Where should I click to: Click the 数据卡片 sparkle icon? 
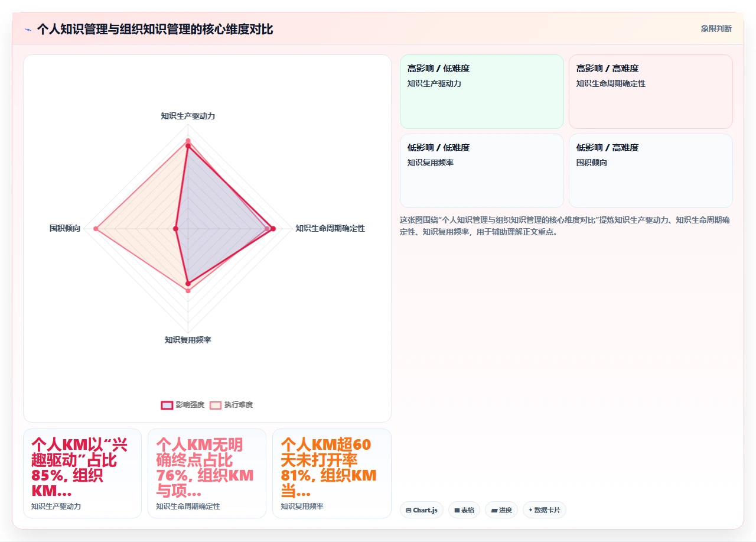530,510
